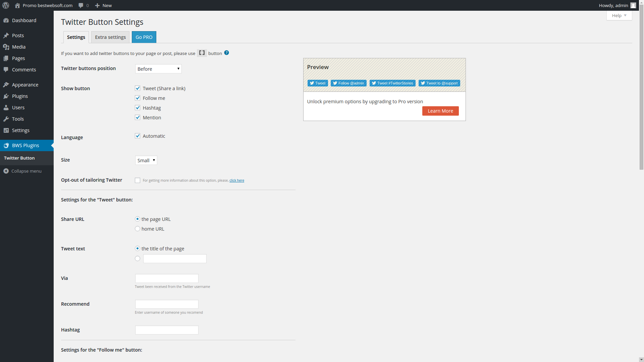Select the home URL radio button

tap(138, 229)
